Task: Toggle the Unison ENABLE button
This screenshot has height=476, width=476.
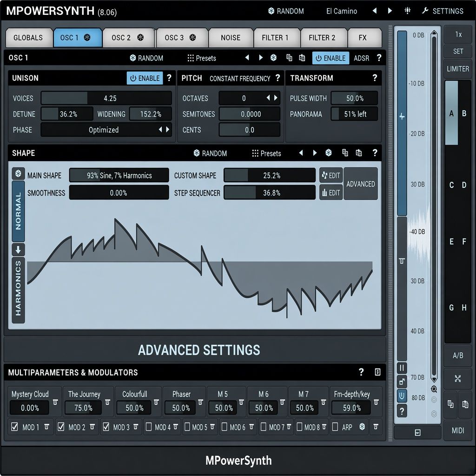Action: click(145, 78)
